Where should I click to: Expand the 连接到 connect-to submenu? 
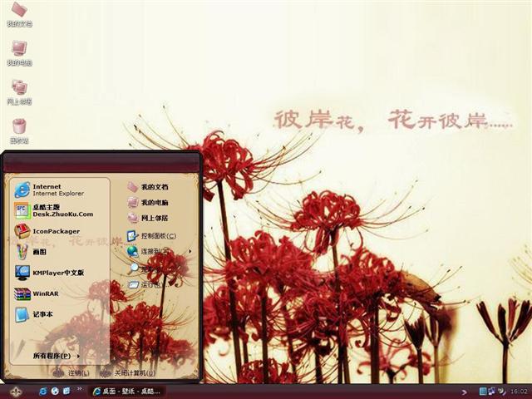pos(159,251)
